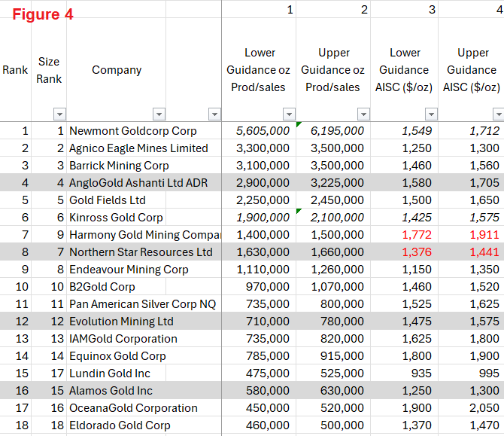Select the Harmony Gold Mining Company cell
The width and height of the screenshot is (504, 436).
pos(144,235)
